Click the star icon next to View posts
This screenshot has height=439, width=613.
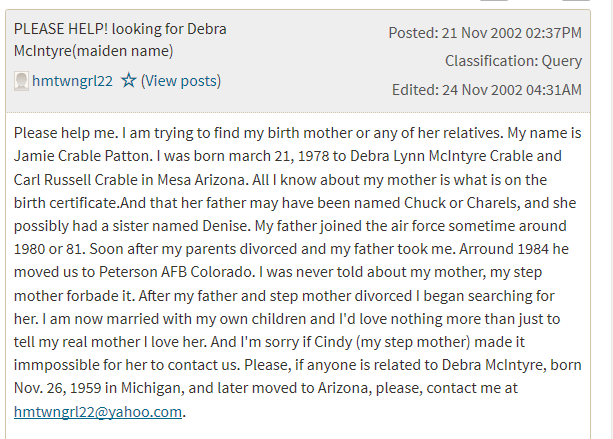pos(128,81)
